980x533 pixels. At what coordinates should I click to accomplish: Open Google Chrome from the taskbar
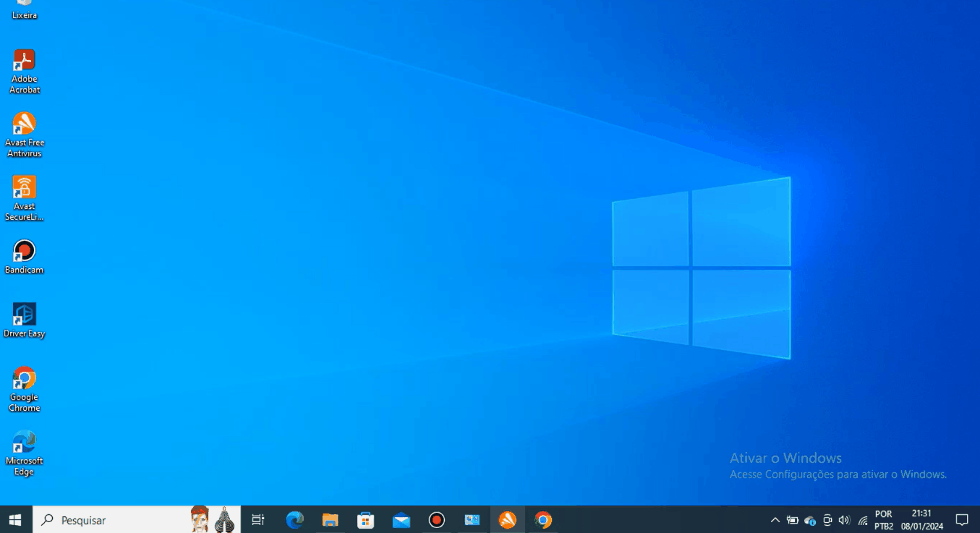tap(543, 520)
